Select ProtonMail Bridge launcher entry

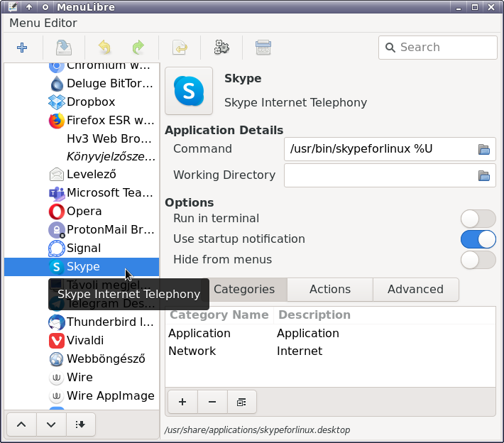point(82,229)
